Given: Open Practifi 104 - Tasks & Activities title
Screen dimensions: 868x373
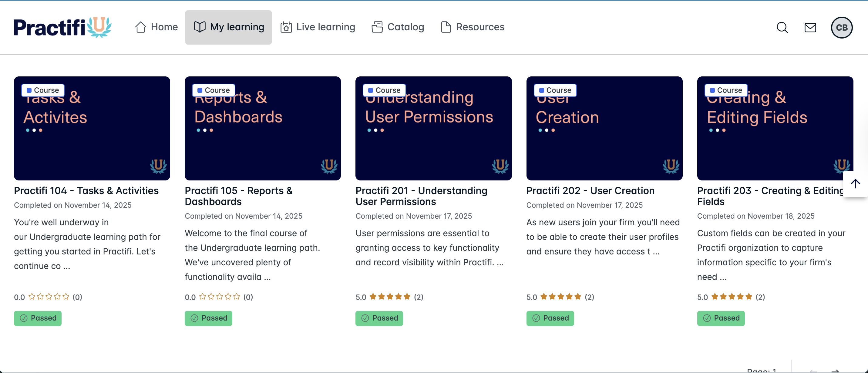Looking at the screenshot, I should (86, 191).
